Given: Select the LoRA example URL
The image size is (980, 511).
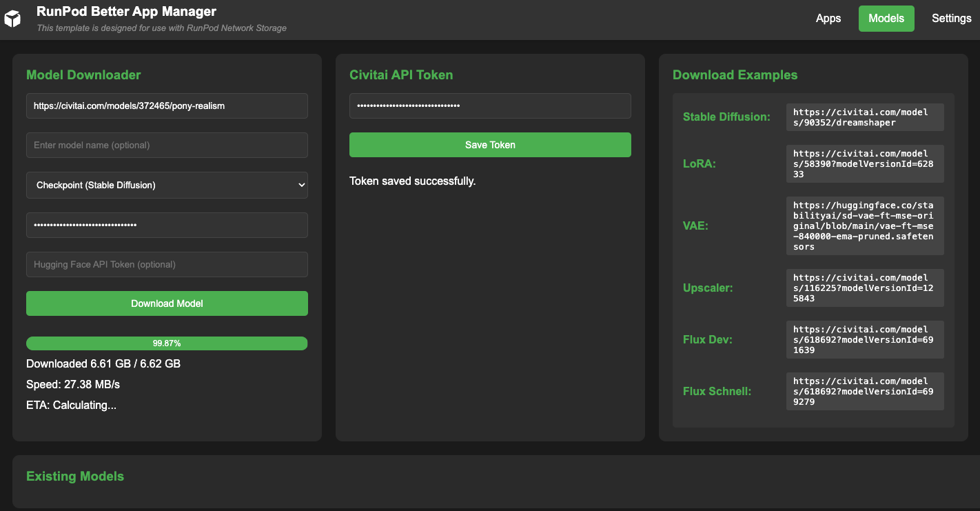Looking at the screenshot, I should (865, 164).
